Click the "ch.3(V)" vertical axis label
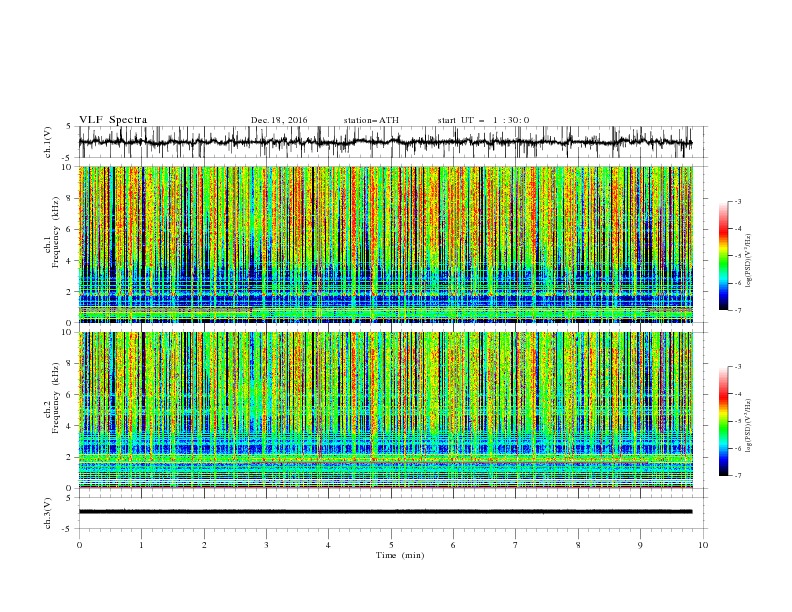This screenshot has width=792, height=612. [48, 513]
